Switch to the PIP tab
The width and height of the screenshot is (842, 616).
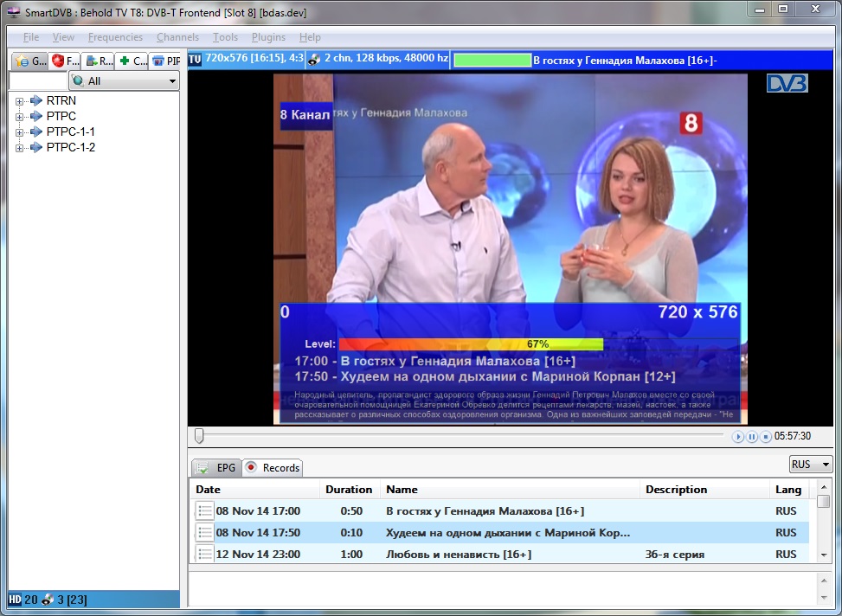click(x=165, y=61)
